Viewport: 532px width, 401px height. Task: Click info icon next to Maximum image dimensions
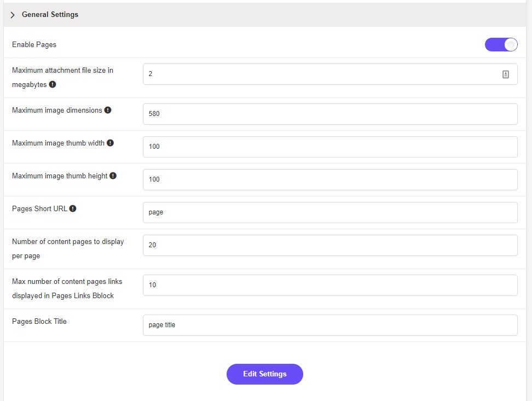[108, 110]
